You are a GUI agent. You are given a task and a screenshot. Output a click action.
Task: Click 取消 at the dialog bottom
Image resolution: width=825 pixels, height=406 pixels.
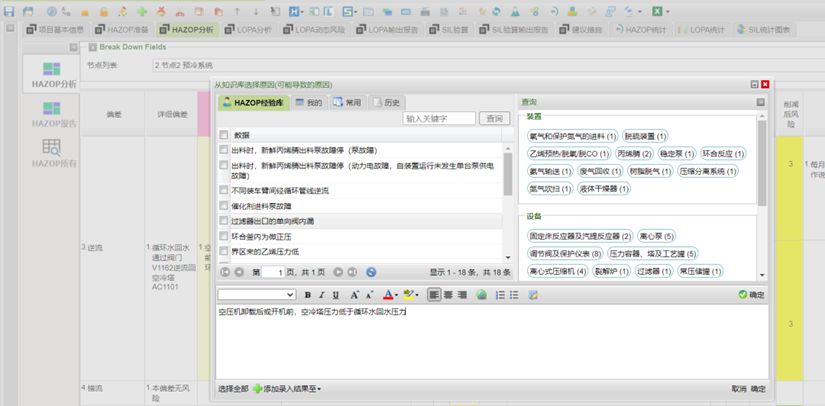click(x=738, y=388)
